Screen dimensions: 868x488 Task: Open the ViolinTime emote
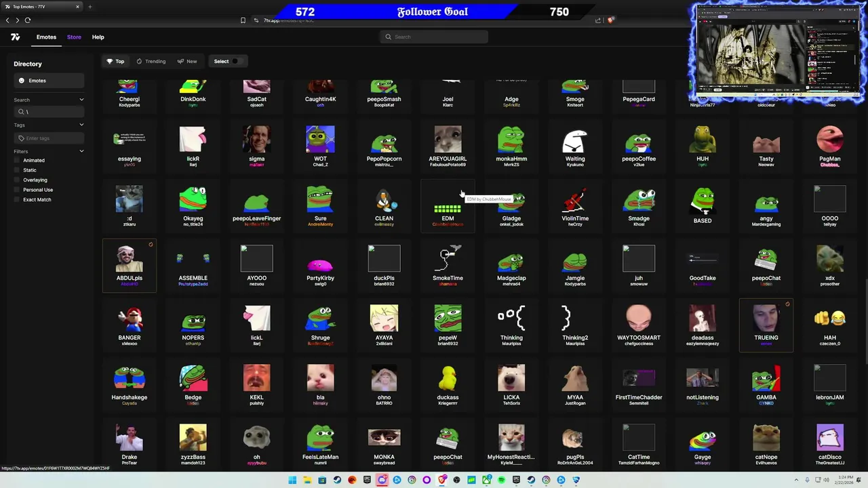[x=575, y=206]
